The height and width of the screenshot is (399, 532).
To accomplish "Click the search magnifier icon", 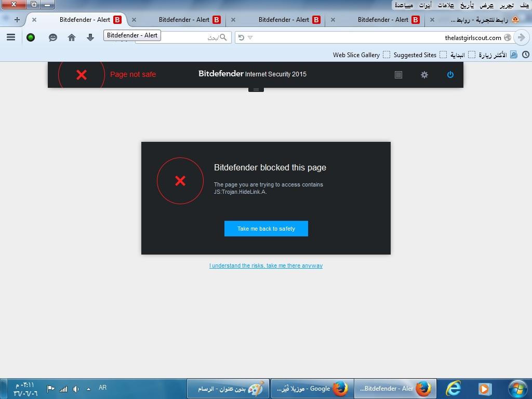I will coord(223,37).
